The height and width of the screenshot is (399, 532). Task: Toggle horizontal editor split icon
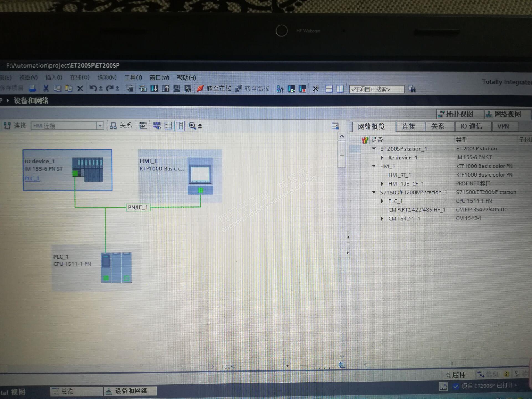pos(329,89)
